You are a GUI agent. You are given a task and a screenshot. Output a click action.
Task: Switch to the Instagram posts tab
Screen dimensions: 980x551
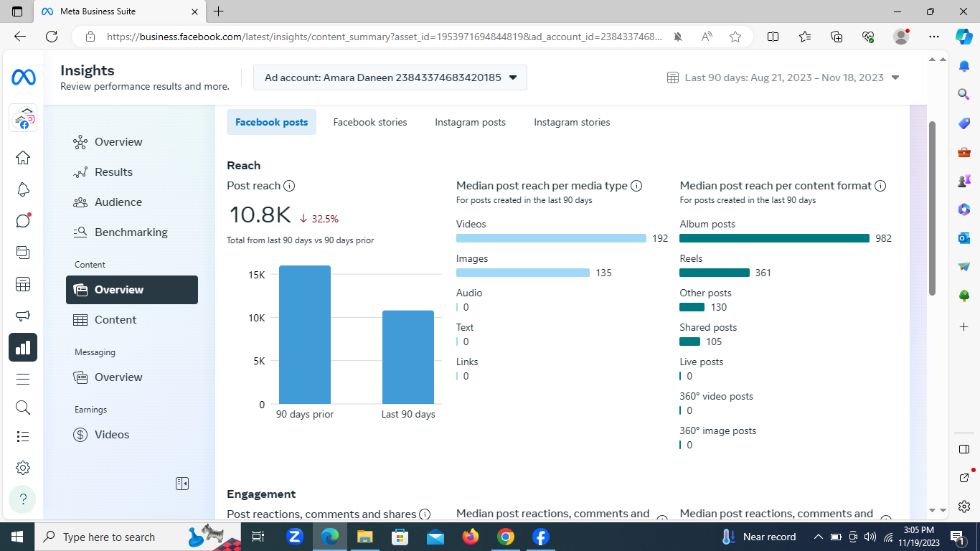click(470, 122)
